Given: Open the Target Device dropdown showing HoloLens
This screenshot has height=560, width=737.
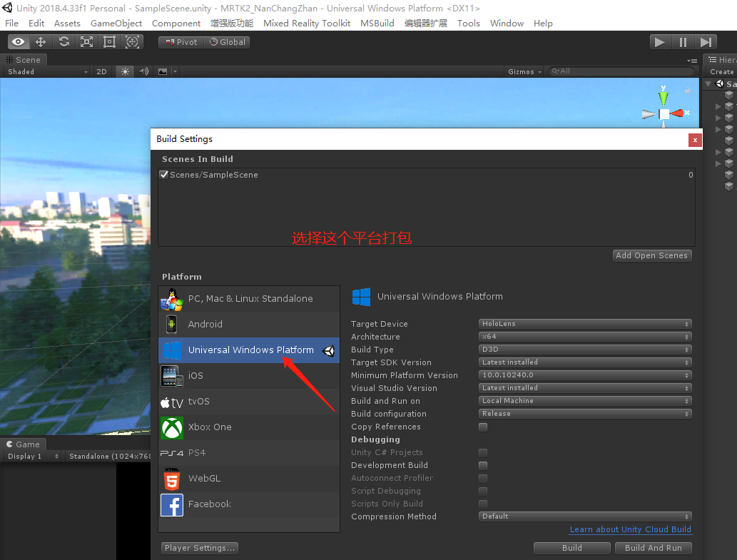Looking at the screenshot, I should 585,323.
